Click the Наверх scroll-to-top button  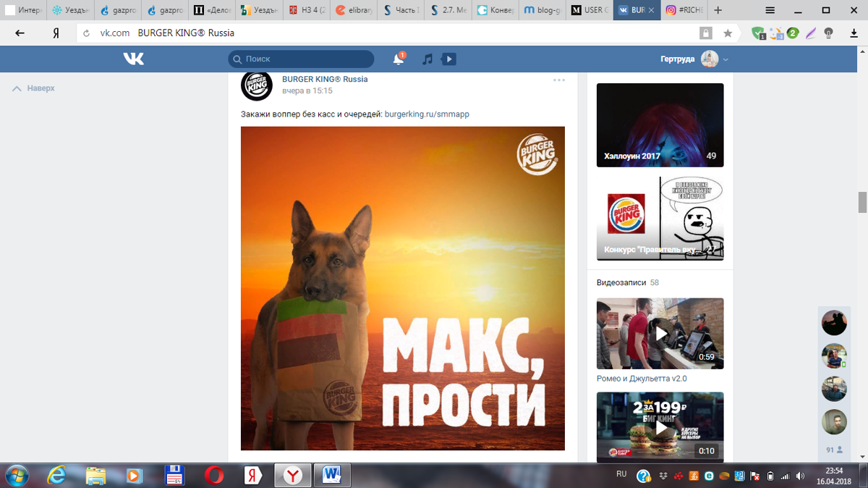[34, 88]
